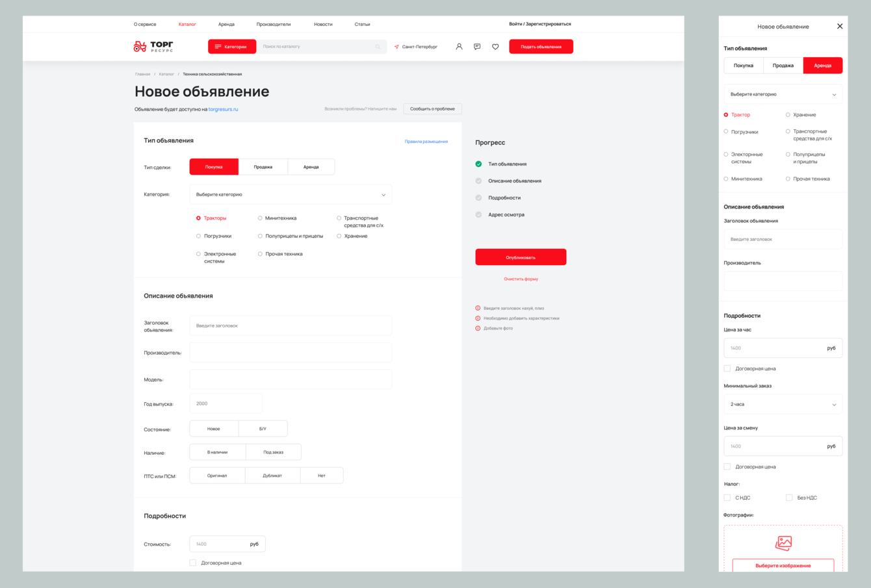Viewport: 871px width, 588px height.
Task: Follow the torgresurs.ru link
Action: pos(223,109)
